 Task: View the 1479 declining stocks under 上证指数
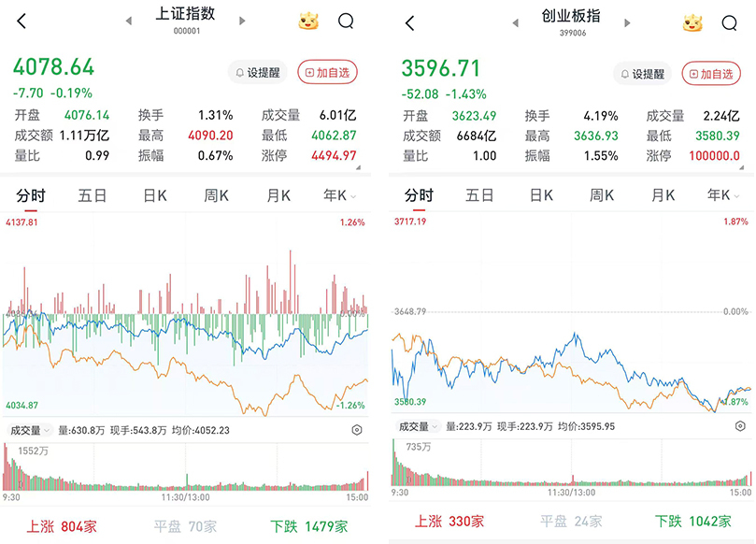308,526
